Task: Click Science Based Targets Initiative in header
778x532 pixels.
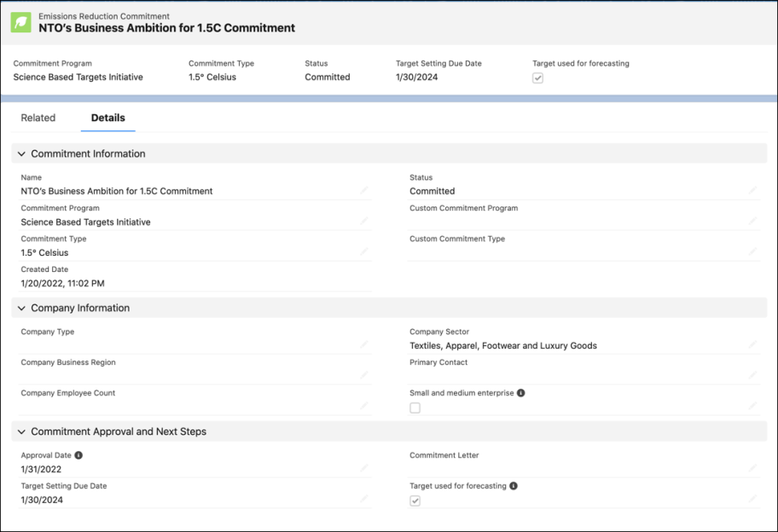Action: click(x=78, y=78)
